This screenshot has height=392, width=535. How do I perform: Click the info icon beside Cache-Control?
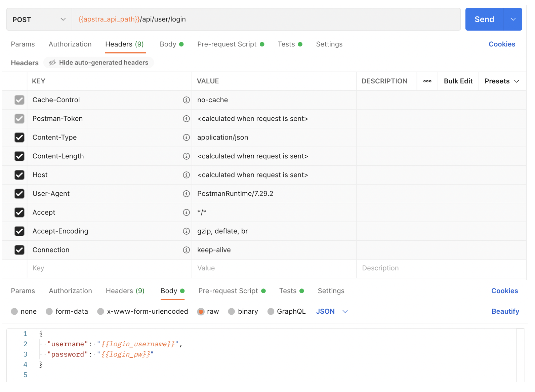186,100
